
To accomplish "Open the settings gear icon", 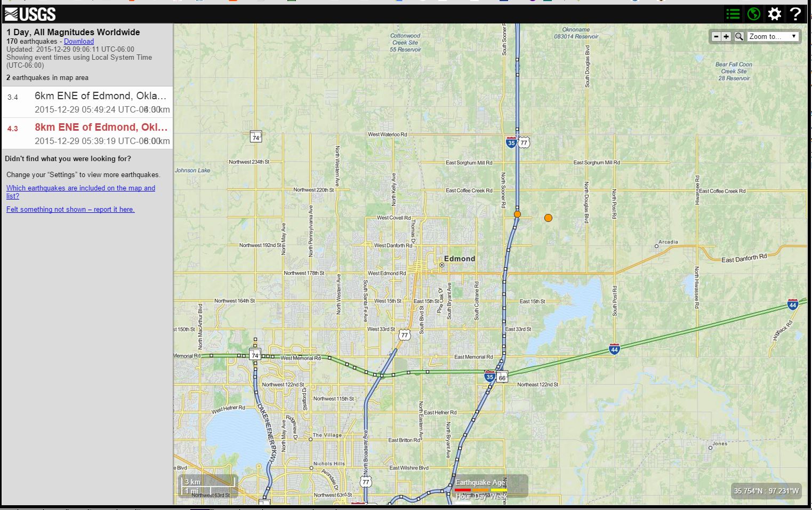I will [x=775, y=14].
